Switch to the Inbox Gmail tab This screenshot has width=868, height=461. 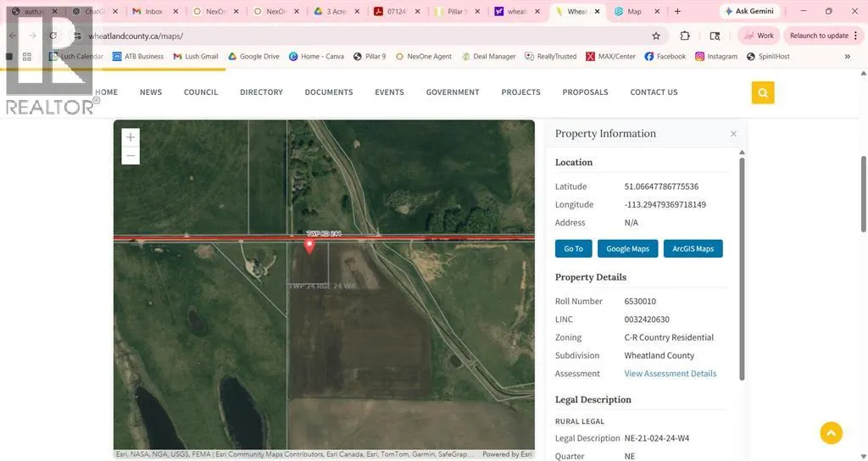pyautogui.click(x=153, y=12)
